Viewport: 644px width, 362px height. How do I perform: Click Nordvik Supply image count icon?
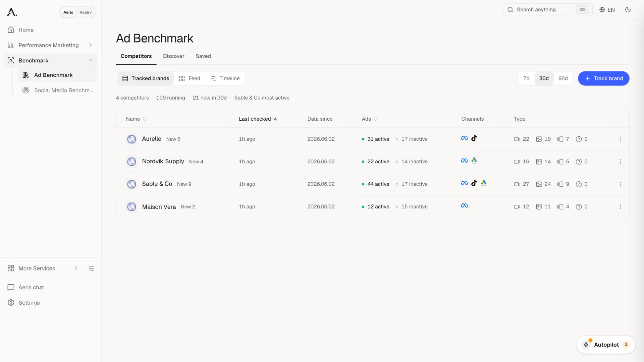(x=539, y=162)
